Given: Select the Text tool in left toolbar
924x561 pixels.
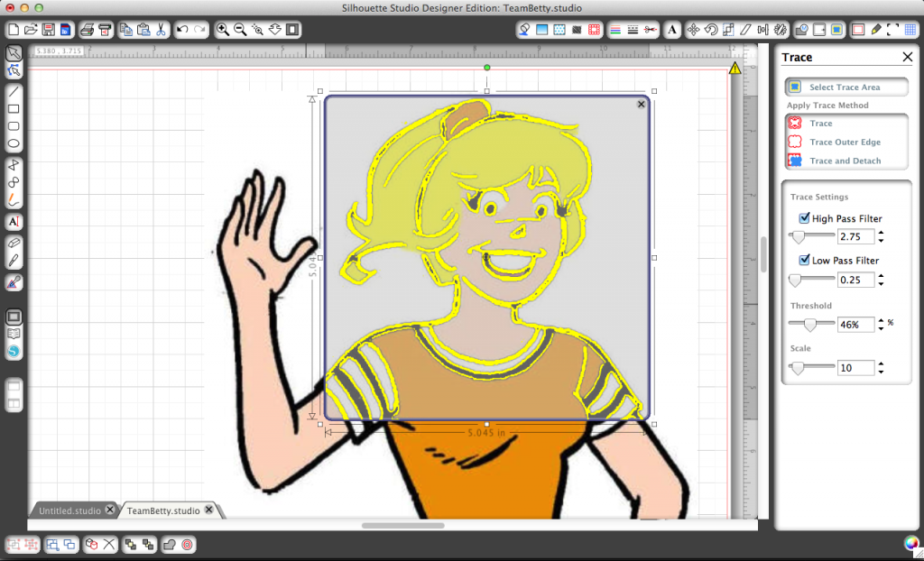Looking at the screenshot, I should pos(14,222).
